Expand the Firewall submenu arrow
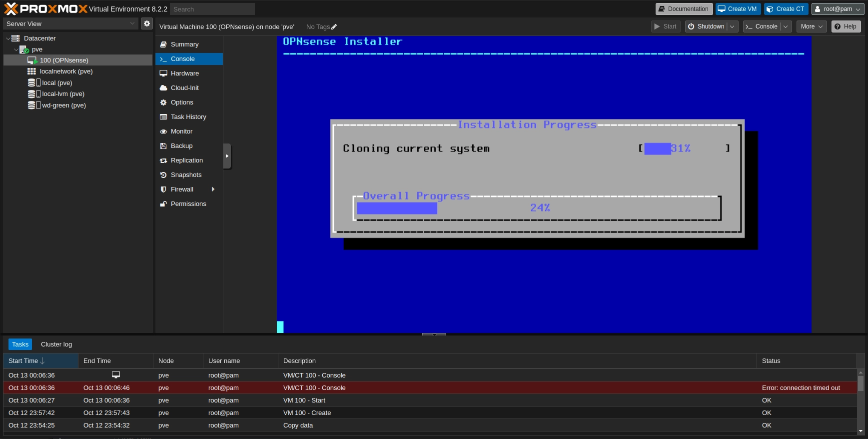The width and height of the screenshot is (868, 439). point(213,189)
